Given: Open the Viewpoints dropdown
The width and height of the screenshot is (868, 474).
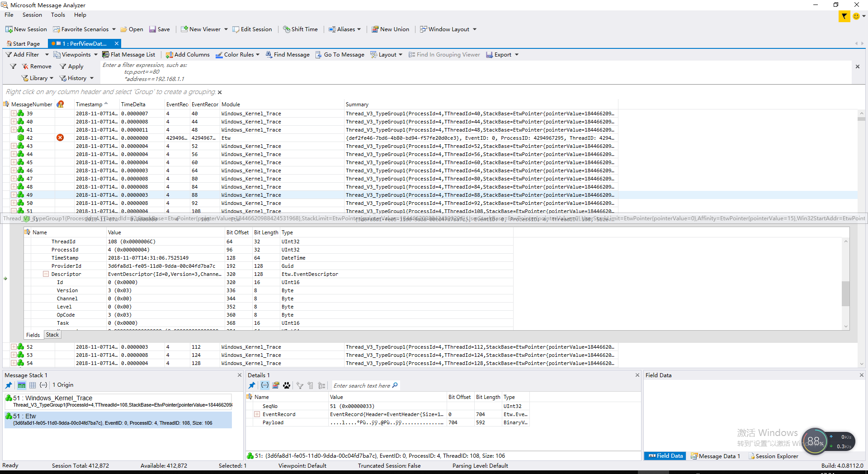Looking at the screenshot, I should click(75, 55).
